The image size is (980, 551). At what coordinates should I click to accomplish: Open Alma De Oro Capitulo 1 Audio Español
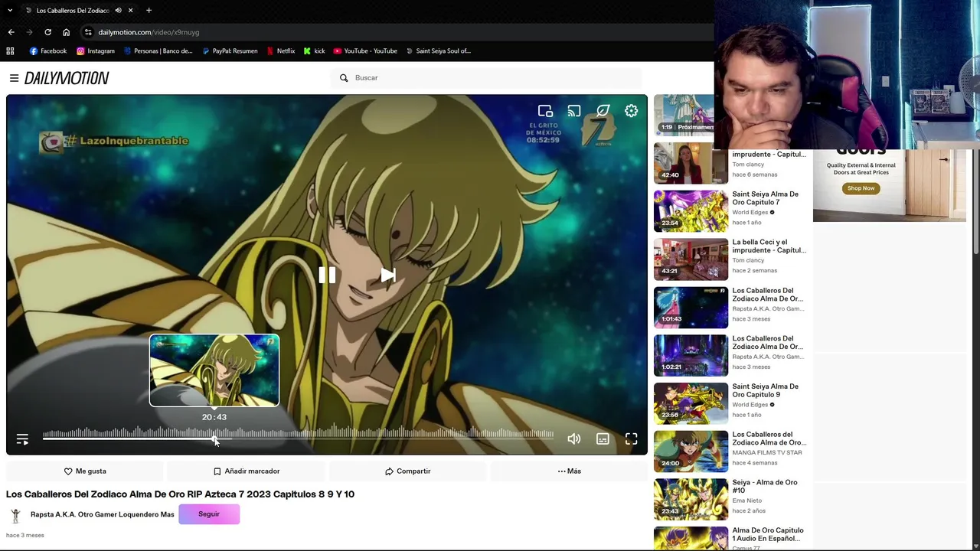[x=768, y=534]
